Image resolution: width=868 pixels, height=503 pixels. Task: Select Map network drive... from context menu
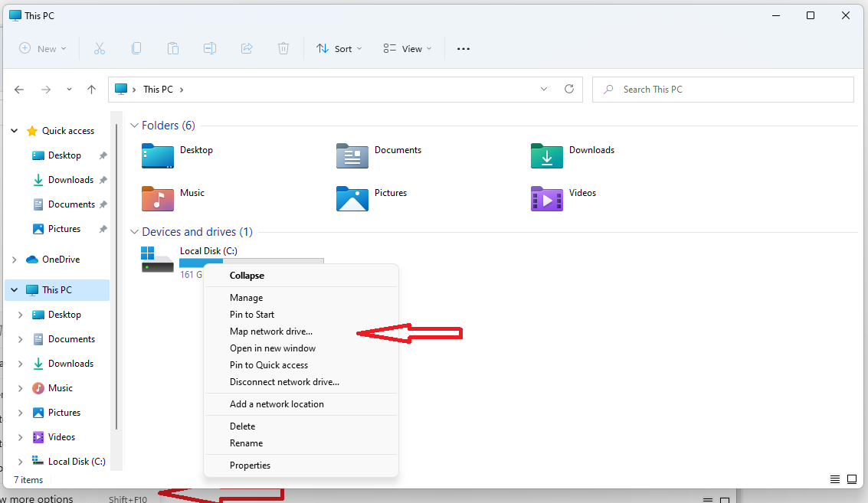[x=271, y=332]
